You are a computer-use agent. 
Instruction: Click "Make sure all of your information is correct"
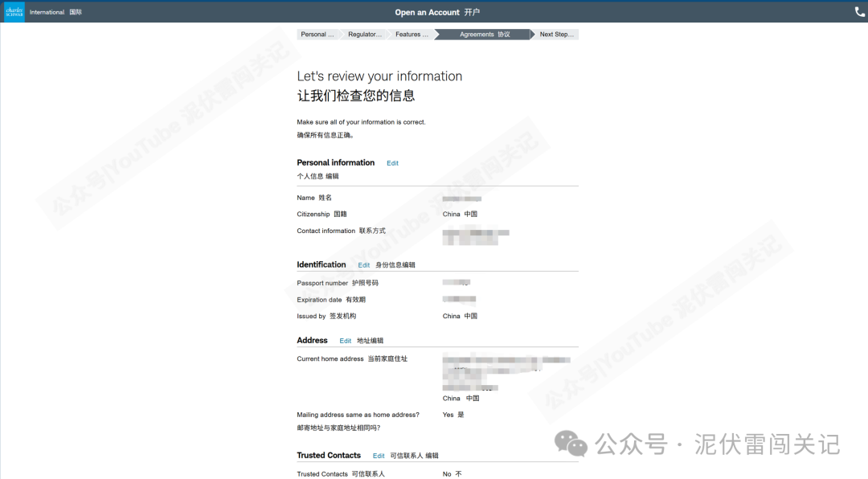(361, 122)
